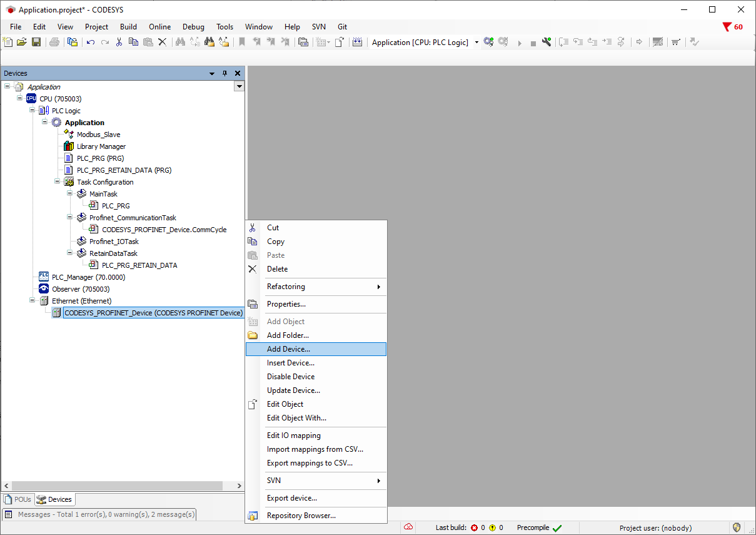Click the Devices panel horizontal scrollbar

point(119,486)
